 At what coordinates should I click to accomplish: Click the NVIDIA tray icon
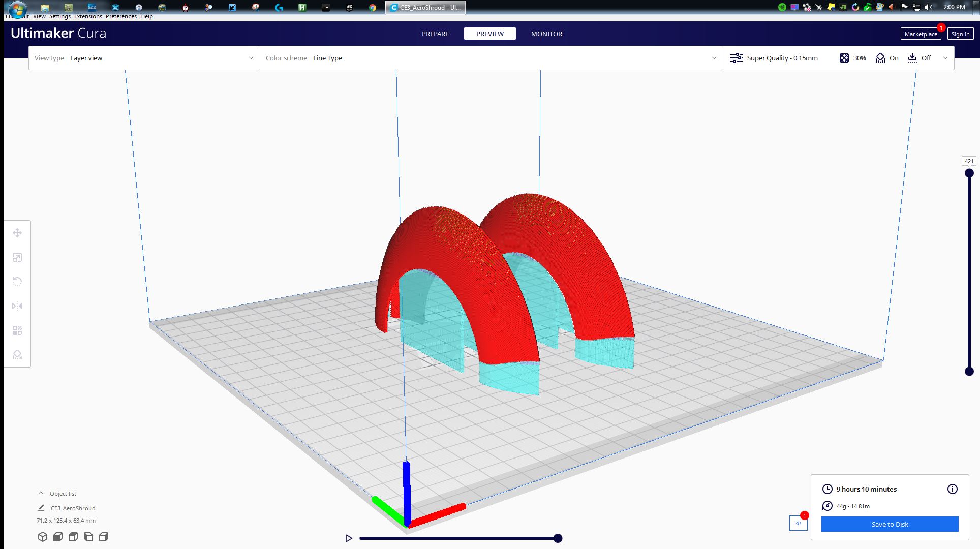point(843,7)
